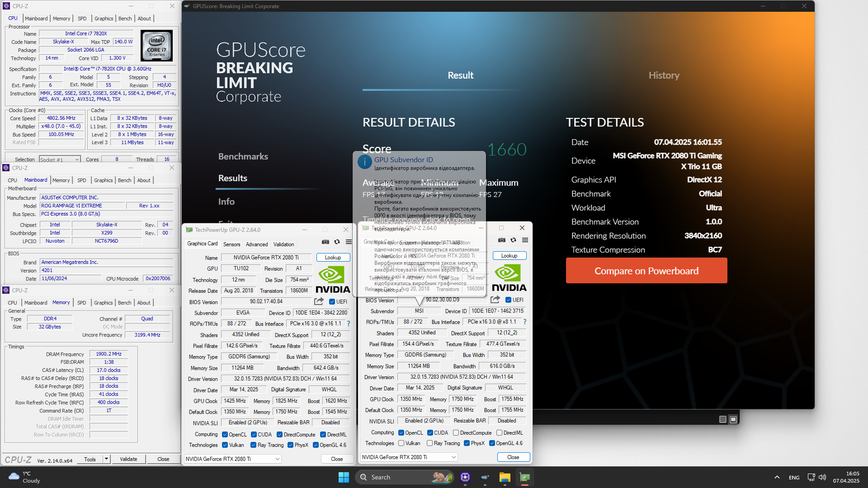Open File Explorer from taskbar
Image resolution: width=868 pixels, height=488 pixels.
tap(505, 477)
